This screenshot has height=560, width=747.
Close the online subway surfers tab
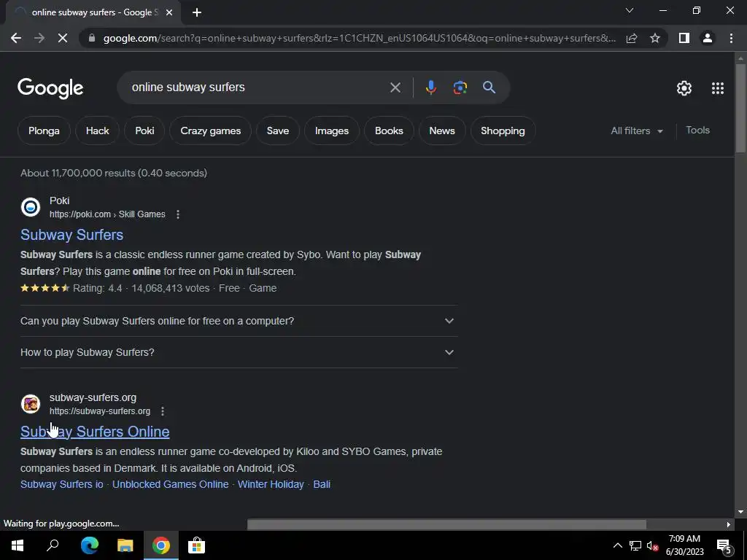tap(169, 13)
